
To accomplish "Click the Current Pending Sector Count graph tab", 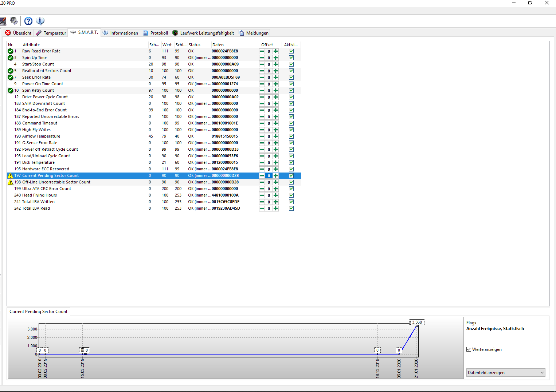I will [39, 312].
